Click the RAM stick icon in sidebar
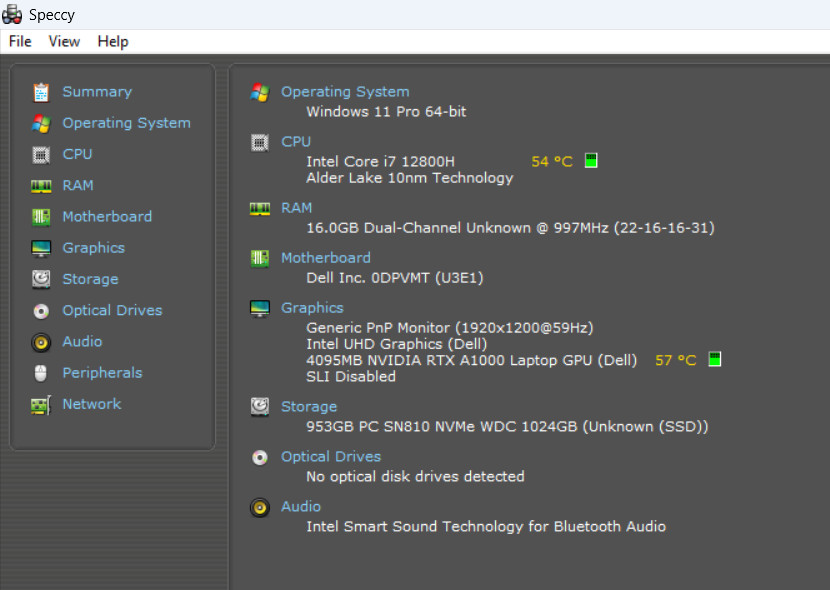 pos(41,186)
